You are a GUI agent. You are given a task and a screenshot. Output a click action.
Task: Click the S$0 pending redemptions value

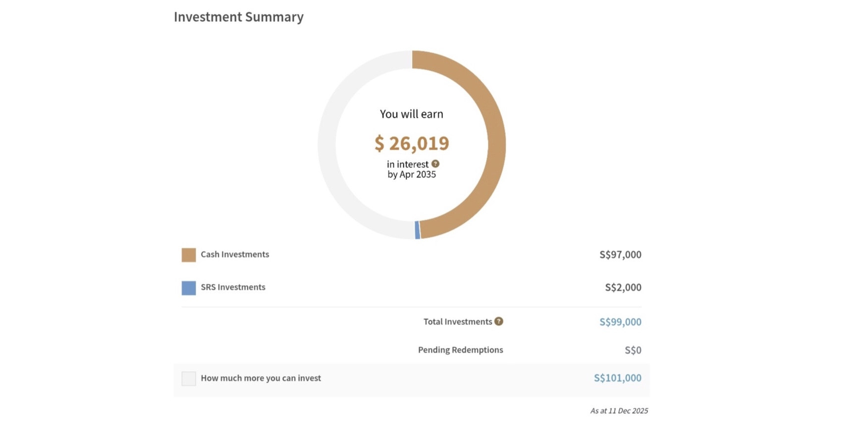pyautogui.click(x=633, y=350)
